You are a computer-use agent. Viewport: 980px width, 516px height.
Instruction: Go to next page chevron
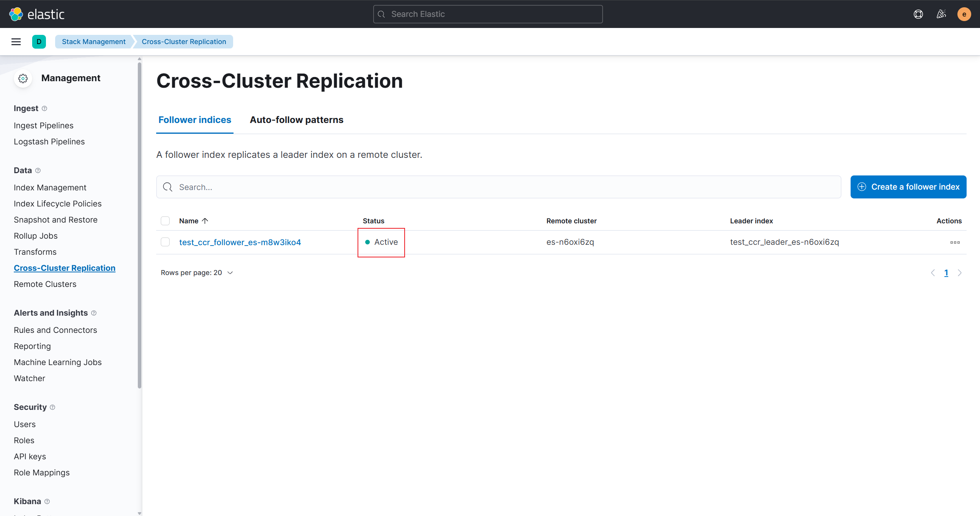959,273
